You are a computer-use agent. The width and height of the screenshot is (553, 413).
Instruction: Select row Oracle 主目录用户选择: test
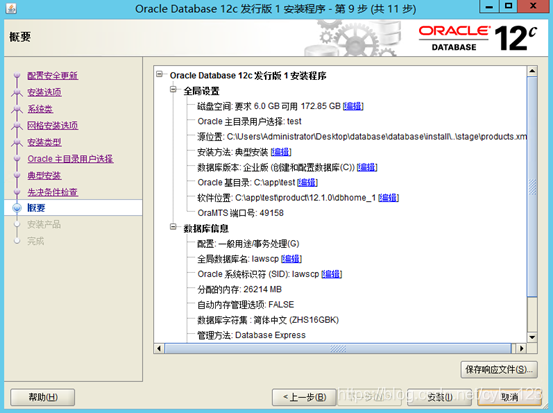pyautogui.click(x=249, y=121)
